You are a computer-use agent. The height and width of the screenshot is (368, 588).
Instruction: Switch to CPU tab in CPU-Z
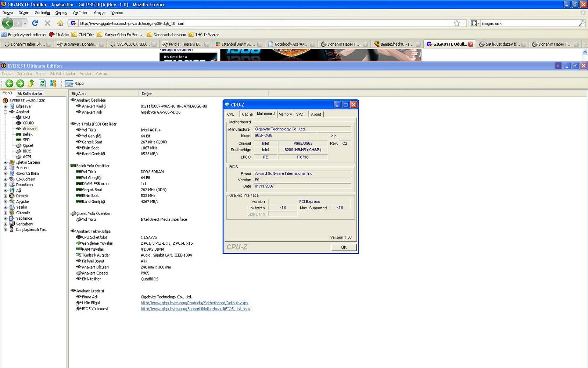pos(231,114)
